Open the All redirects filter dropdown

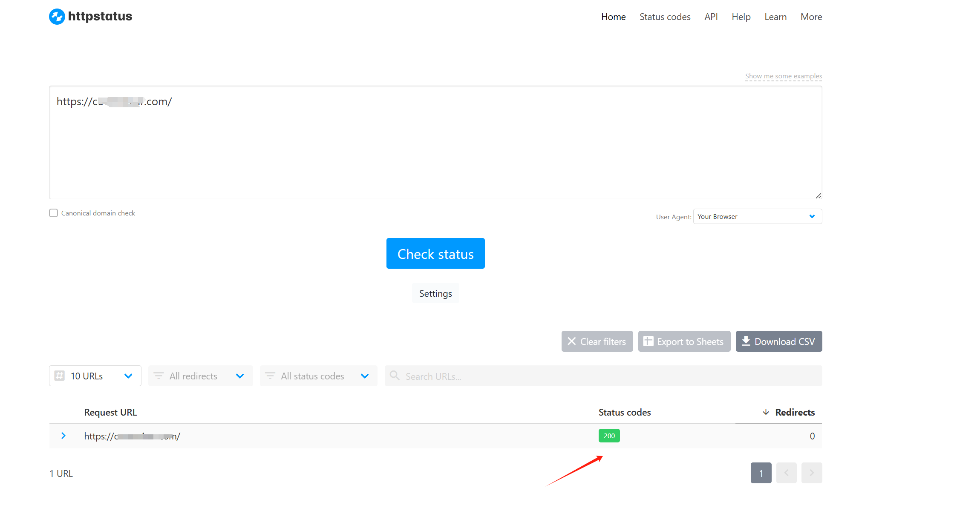pos(200,376)
